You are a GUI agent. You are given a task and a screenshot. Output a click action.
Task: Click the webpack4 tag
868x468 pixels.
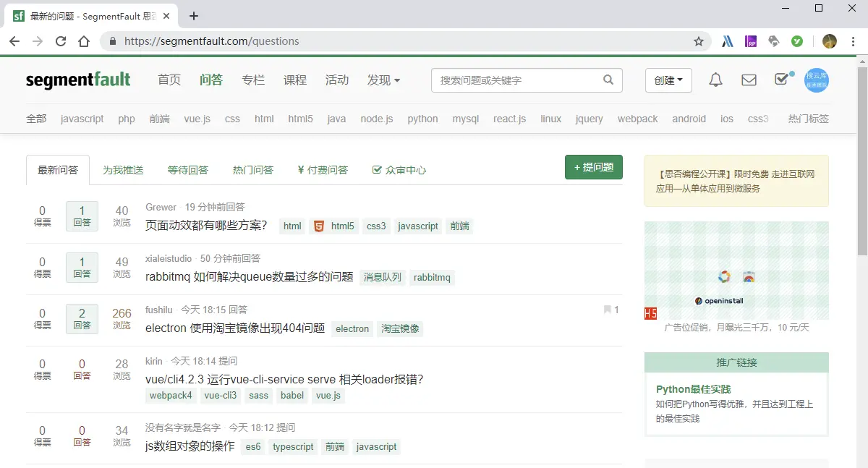point(171,396)
